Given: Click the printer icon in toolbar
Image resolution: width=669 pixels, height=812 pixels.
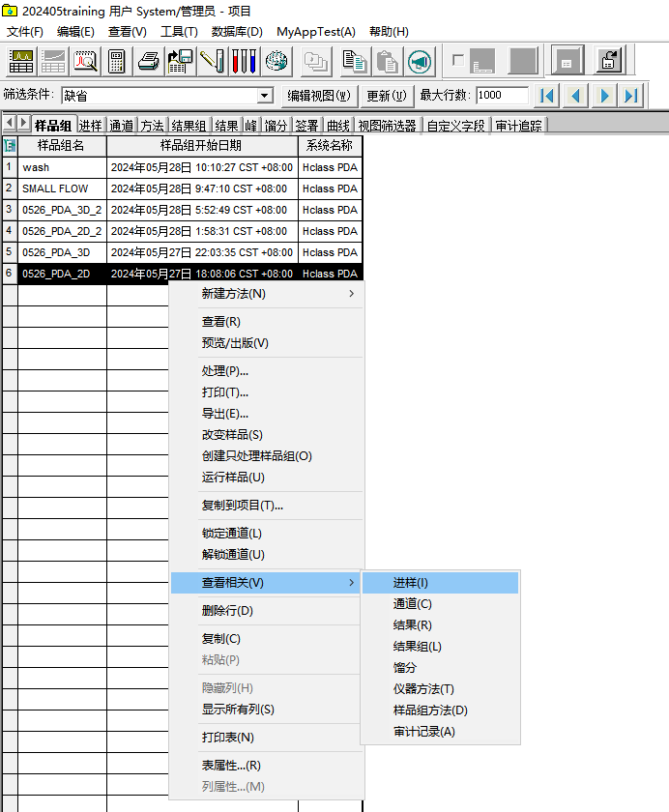Looking at the screenshot, I should 149,61.
